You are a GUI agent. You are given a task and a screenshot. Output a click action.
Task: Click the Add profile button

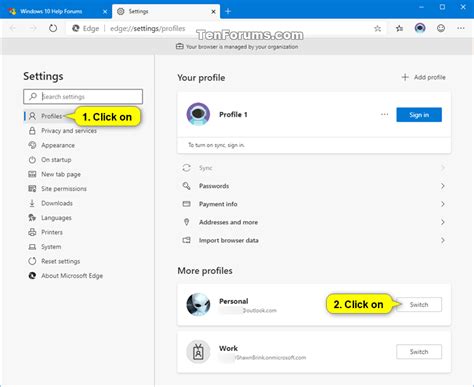coord(423,77)
